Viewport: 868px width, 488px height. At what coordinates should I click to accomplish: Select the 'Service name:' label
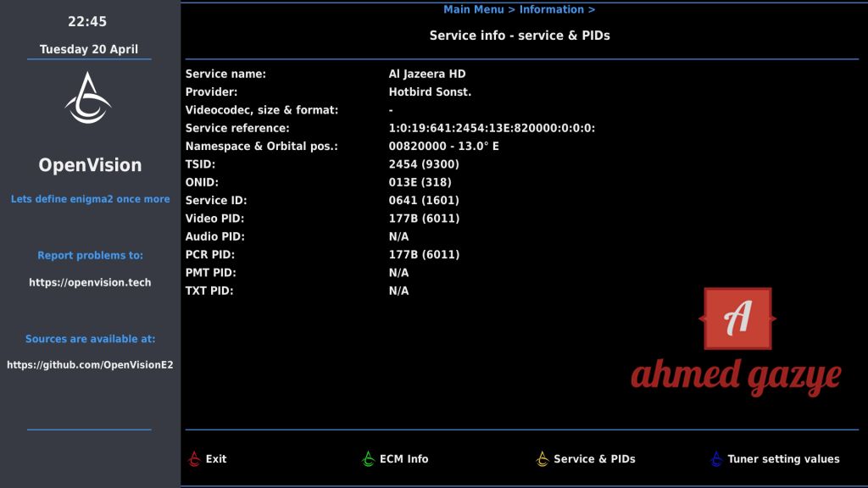click(x=225, y=75)
